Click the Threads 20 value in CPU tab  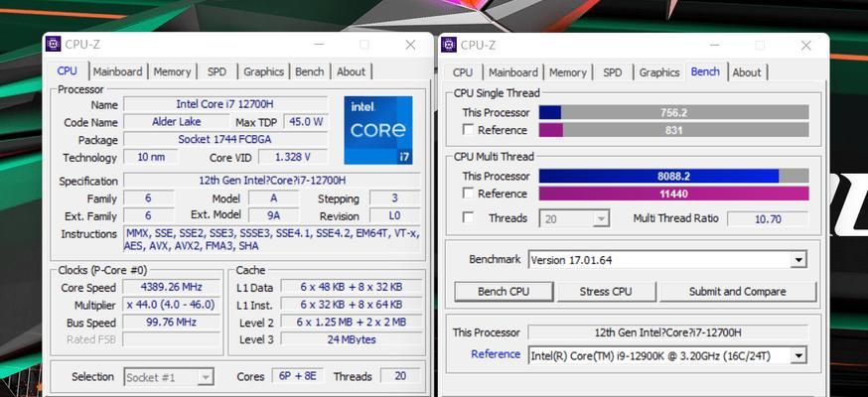[x=400, y=376]
